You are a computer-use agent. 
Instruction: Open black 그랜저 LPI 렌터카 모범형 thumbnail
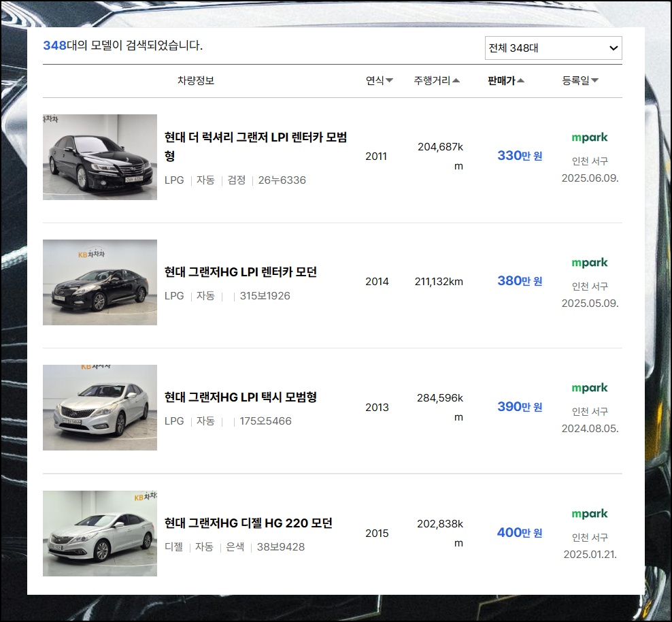pyautogui.click(x=100, y=157)
